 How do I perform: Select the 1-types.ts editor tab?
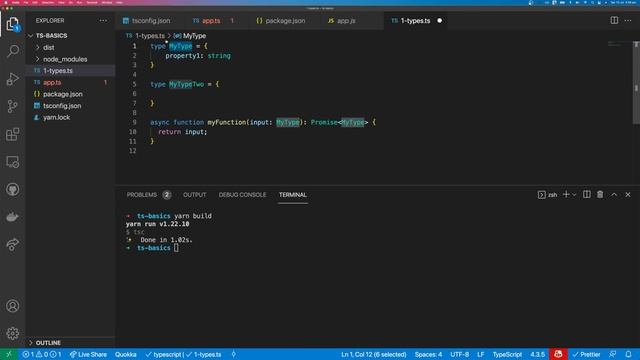(415, 20)
